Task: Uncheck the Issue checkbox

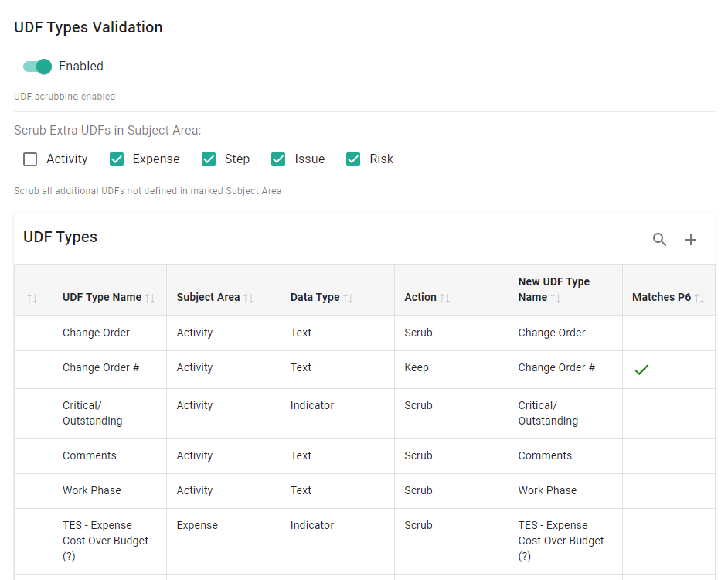Action: (278, 159)
